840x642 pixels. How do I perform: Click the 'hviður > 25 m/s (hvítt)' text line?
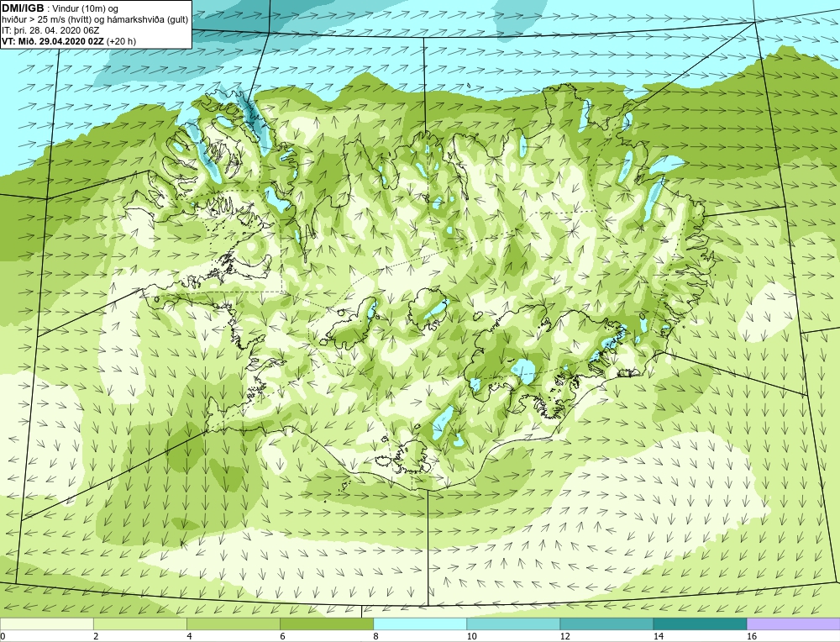(x=46, y=20)
